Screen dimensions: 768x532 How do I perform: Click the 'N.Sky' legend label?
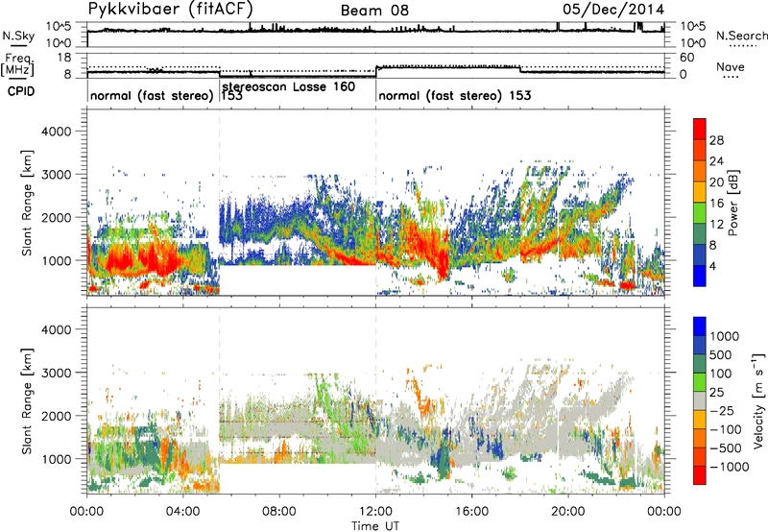click(18, 36)
